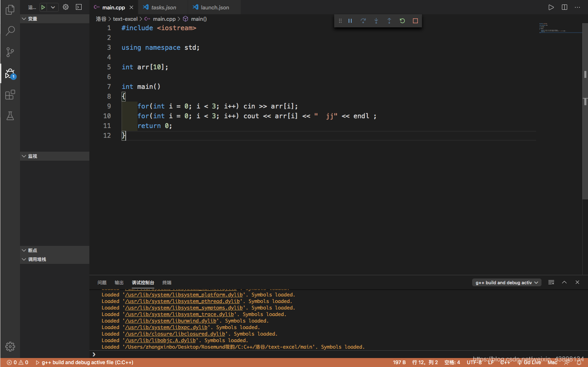Open the libsystem_platform.dylib path link

coord(184,295)
